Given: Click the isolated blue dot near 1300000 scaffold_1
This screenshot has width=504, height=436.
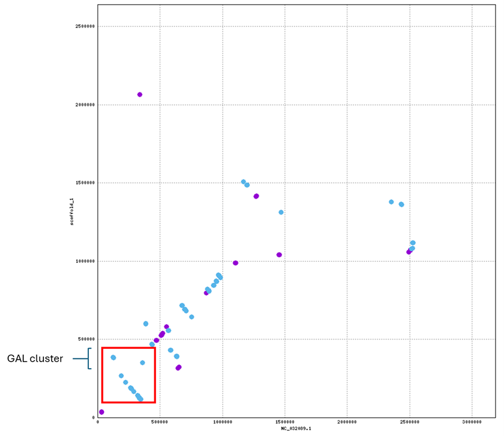Looking at the screenshot, I should 282,212.
